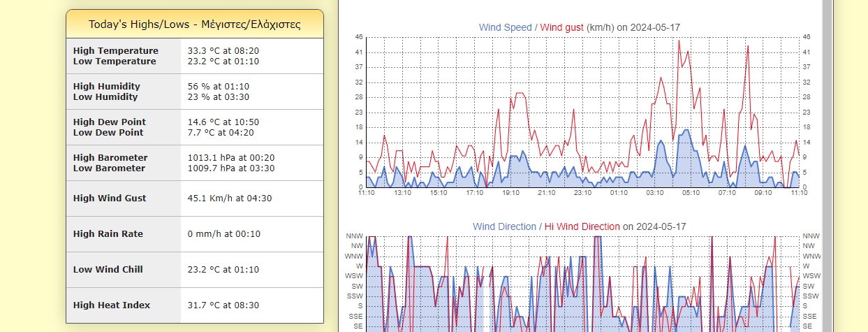868x332 pixels.
Task: Select the Low Dew Point label
Action: [x=108, y=133]
